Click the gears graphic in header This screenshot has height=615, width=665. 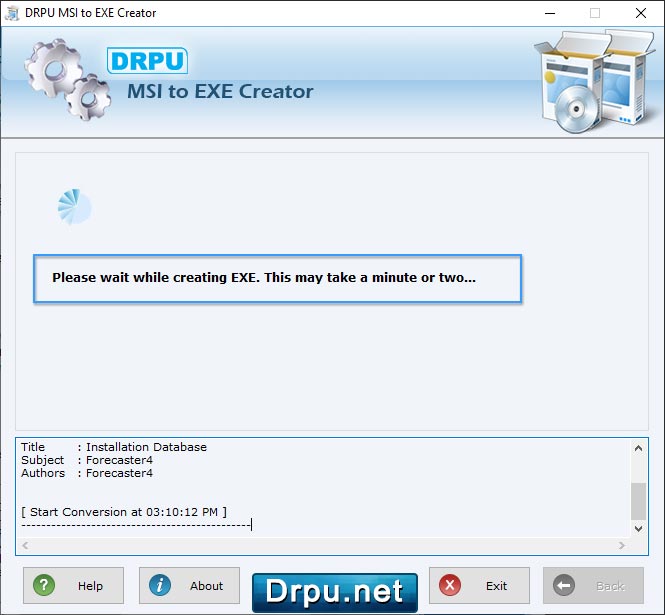pos(67,80)
